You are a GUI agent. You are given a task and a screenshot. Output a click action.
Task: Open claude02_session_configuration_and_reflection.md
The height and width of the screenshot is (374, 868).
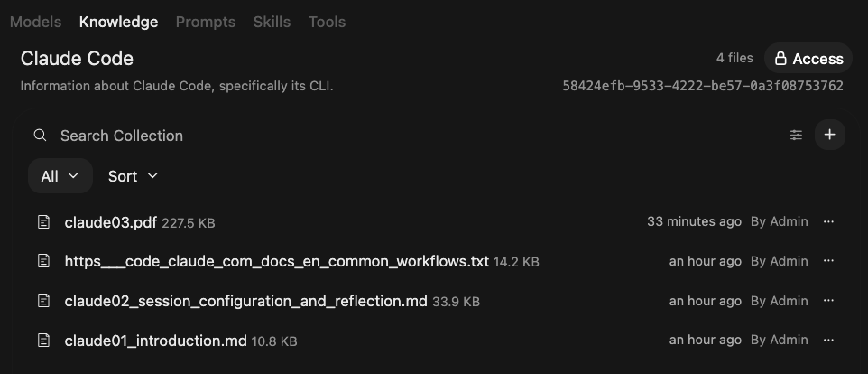coord(245,301)
